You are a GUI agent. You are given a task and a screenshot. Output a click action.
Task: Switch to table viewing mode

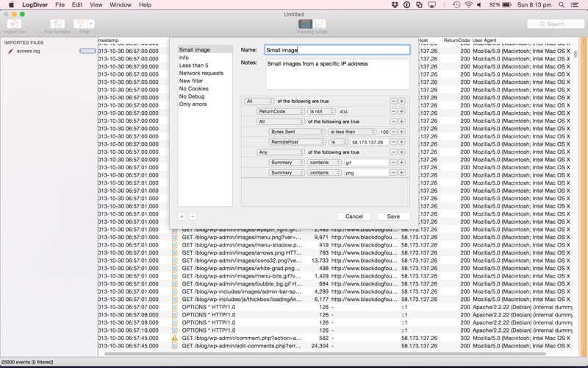pyautogui.click(x=305, y=24)
